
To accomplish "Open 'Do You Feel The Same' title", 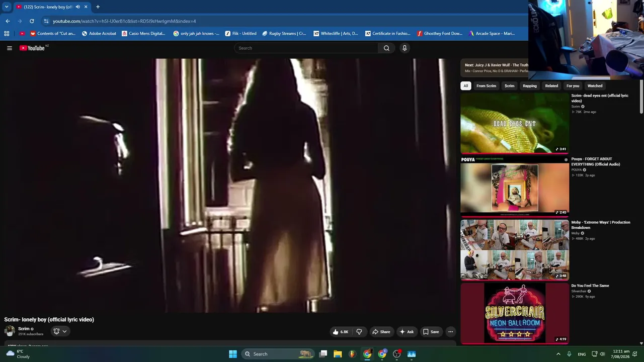I will [x=590, y=286].
